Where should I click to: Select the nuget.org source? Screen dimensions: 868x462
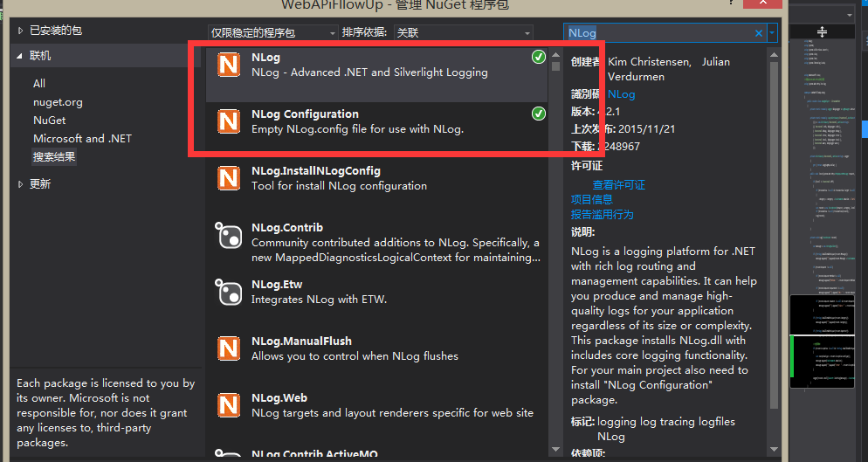59,102
